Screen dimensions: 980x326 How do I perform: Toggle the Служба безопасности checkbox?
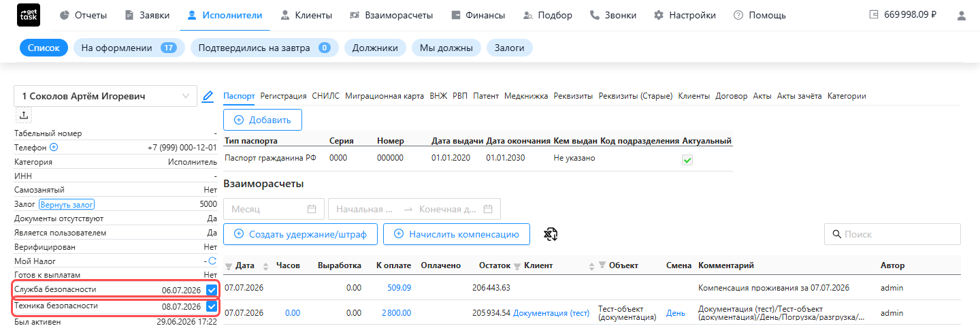click(x=212, y=290)
